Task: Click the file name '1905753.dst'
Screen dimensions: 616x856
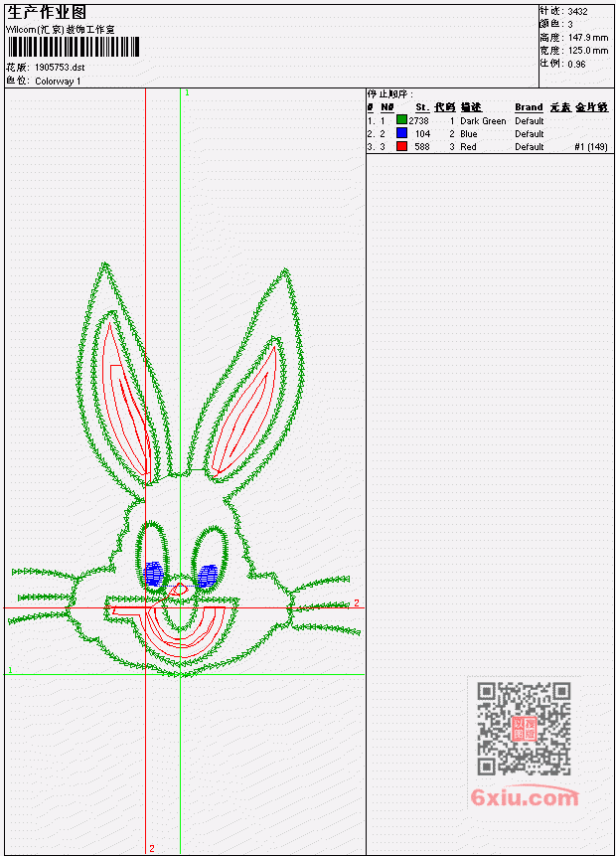Action: (x=60, y=68)
